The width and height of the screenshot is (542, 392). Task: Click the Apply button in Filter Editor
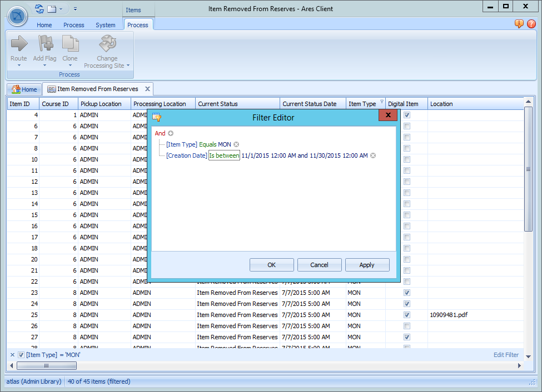(x=367, y=264)
